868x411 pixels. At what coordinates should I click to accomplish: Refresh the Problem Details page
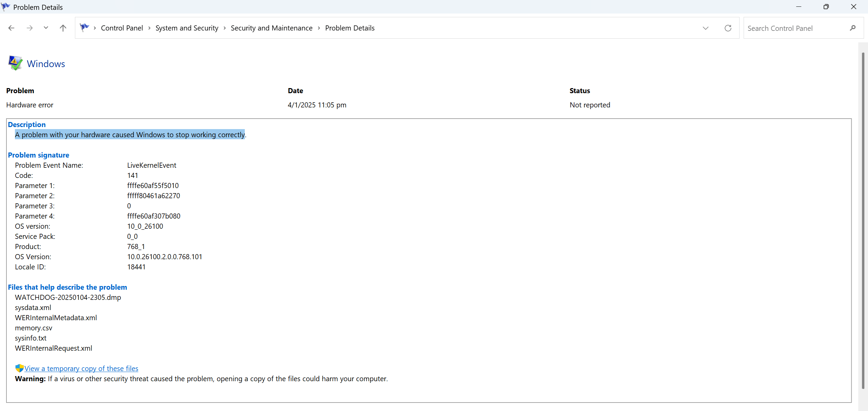[728, 28]
